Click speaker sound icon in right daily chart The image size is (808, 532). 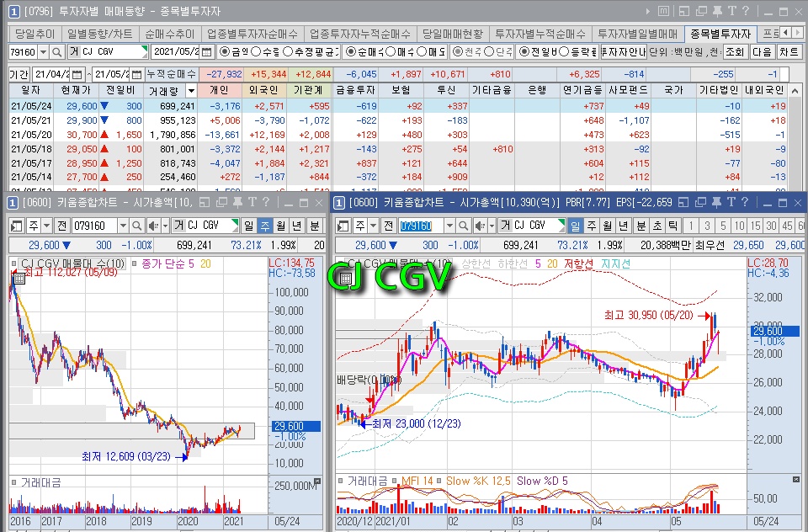480,226
